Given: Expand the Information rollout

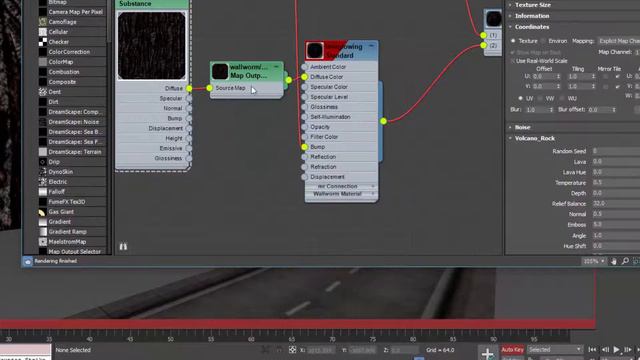Looking at the screenshot, I should [x=532, y=16].
